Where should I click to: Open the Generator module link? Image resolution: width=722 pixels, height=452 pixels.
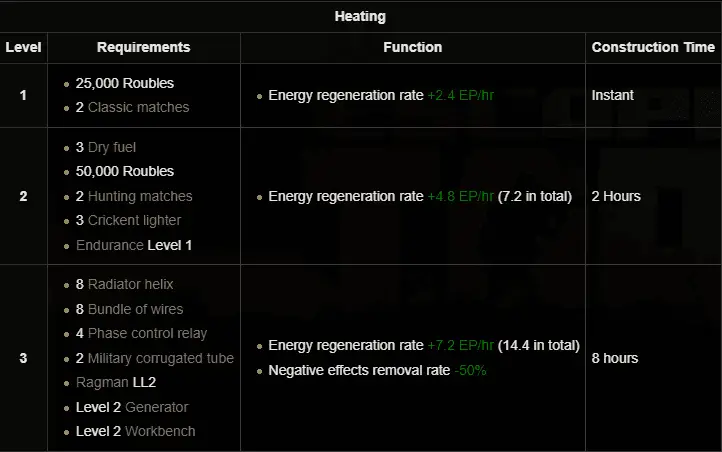(x=156, y=407)
